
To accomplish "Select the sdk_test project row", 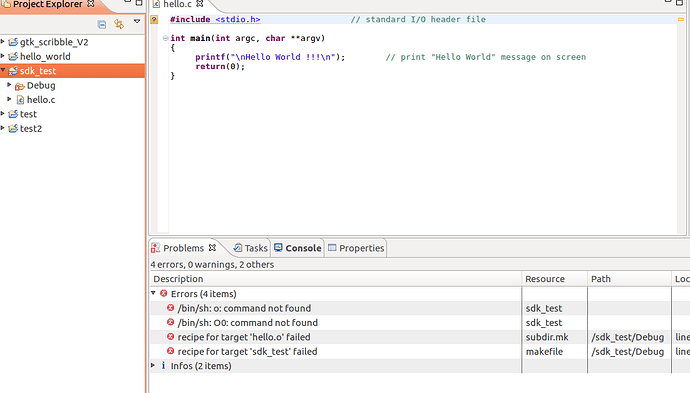I will click(x=73, y=71).
